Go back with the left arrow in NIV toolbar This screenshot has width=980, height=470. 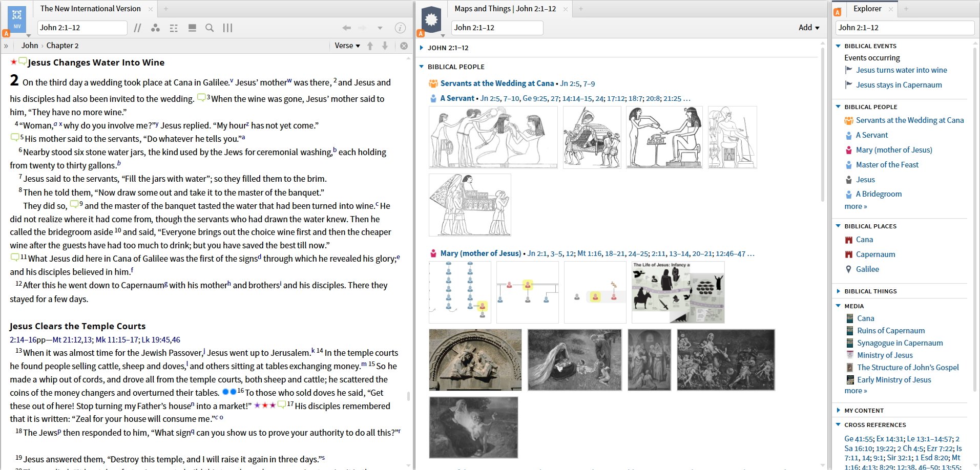point(347,28)
